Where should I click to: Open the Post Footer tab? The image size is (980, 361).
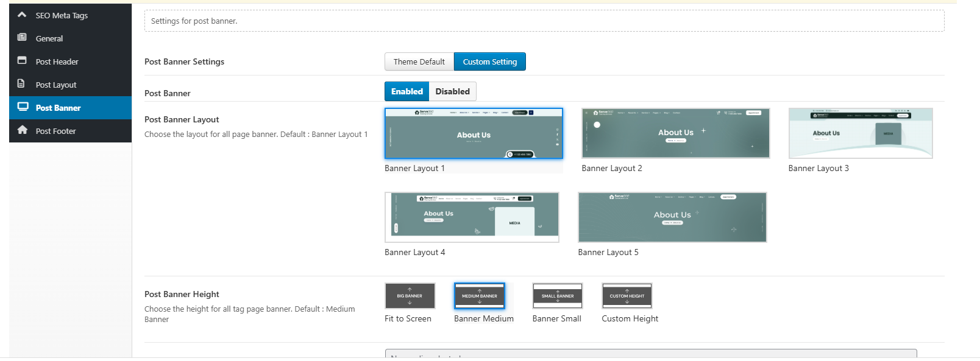click(55, 131)
